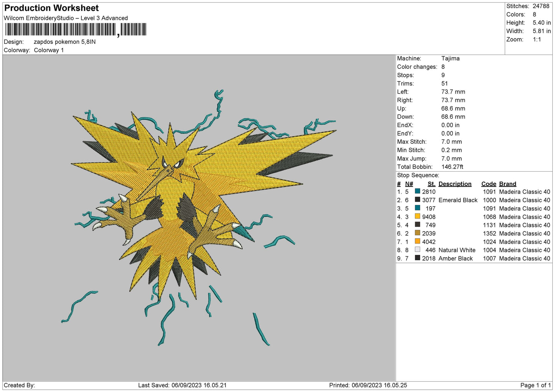The height and width of the screenshot is (392, 555).
Task: Click the 'Colorway 1' value
Action: 49,50
